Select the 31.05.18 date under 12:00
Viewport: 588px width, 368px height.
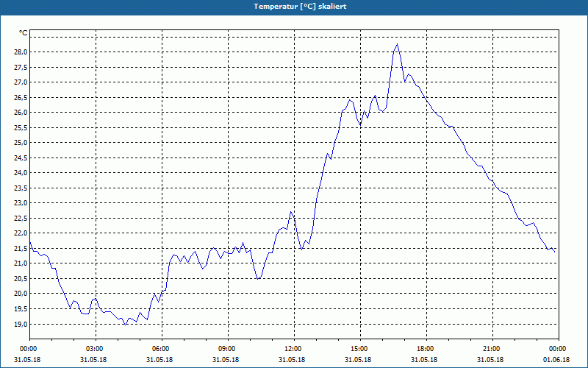[x=292, y=359]
